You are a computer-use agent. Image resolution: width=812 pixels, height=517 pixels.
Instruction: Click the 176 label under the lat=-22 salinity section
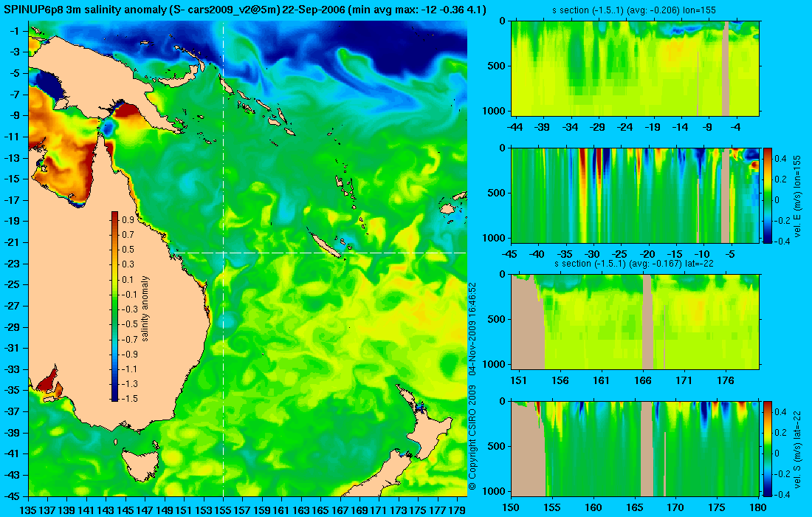pyautogui.click(x=726, y=381)
